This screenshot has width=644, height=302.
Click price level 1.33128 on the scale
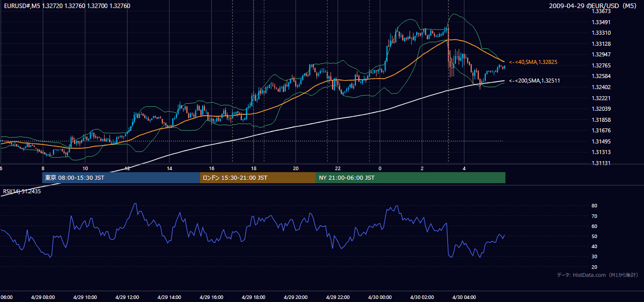point(602,44)
